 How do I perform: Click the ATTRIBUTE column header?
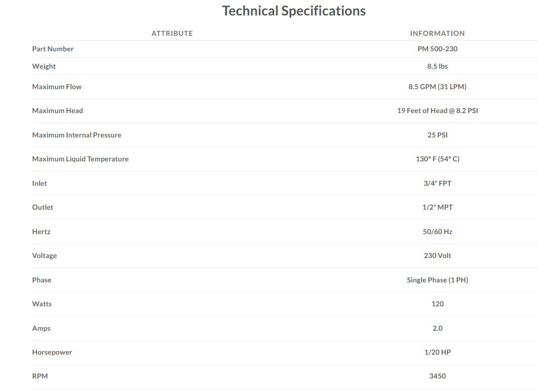(172, 33)
